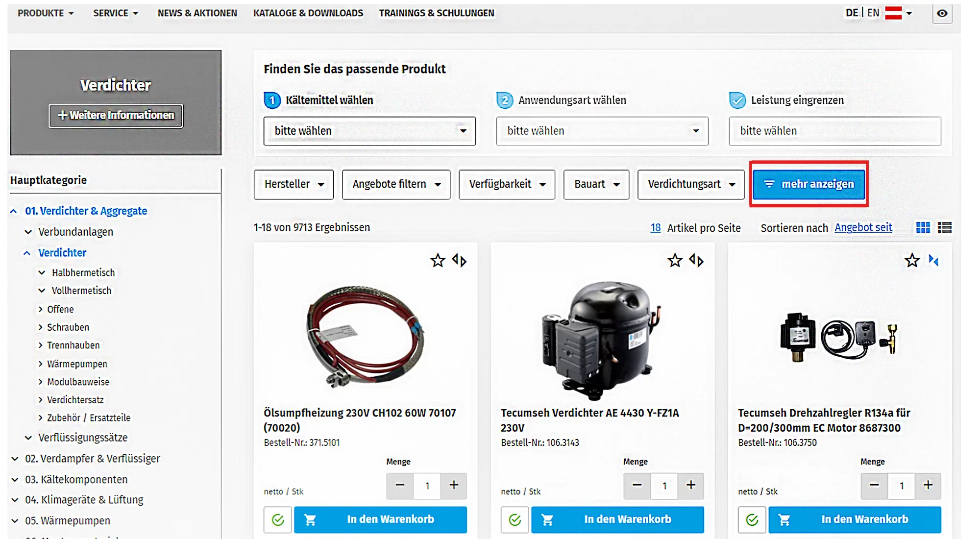This screenshot has width=980, height=539.
Task: Click the eye accessibility icon at top right
Action: click(942, 13)
